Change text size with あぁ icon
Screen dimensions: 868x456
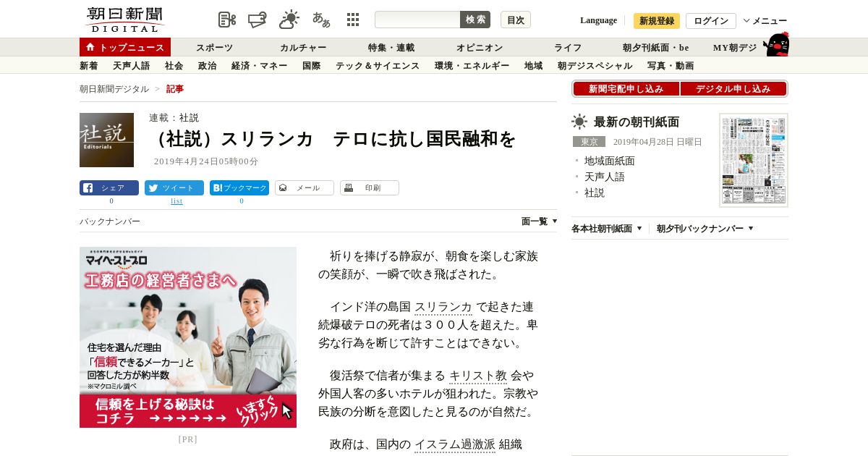tap(321, 20)
